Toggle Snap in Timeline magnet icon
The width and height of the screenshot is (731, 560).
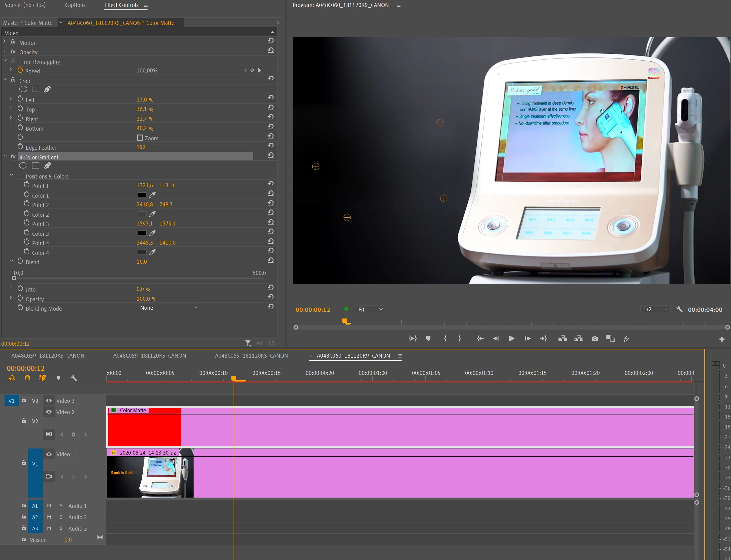coord(27,378)
